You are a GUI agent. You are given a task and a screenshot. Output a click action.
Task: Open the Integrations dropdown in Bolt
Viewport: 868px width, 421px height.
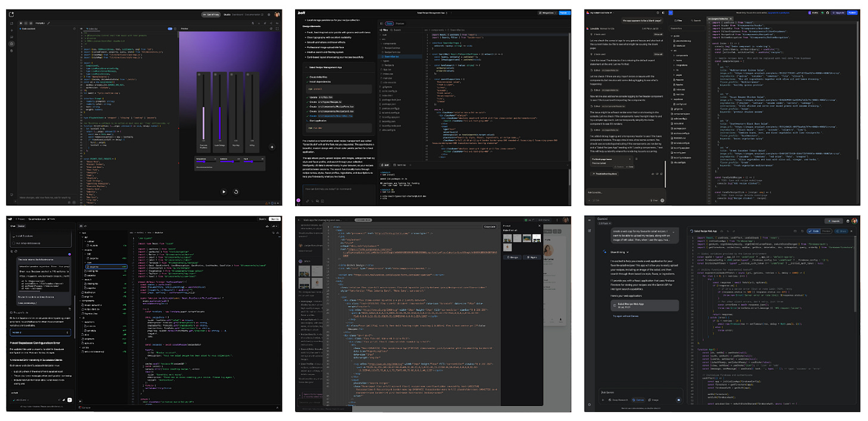point(548,13)
